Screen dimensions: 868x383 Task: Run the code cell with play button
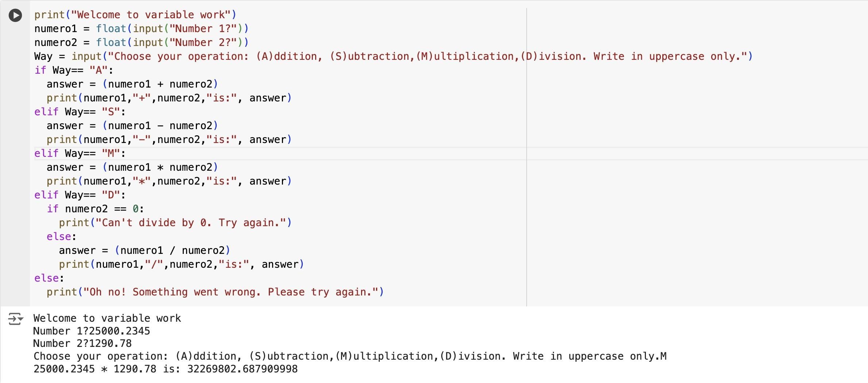[15, 15]
